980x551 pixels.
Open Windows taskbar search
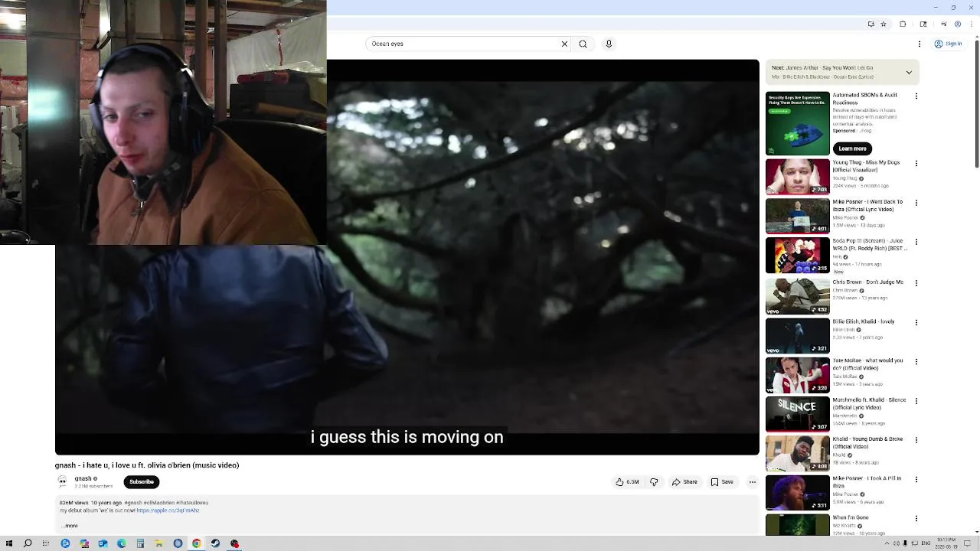(x=28, y=543)
